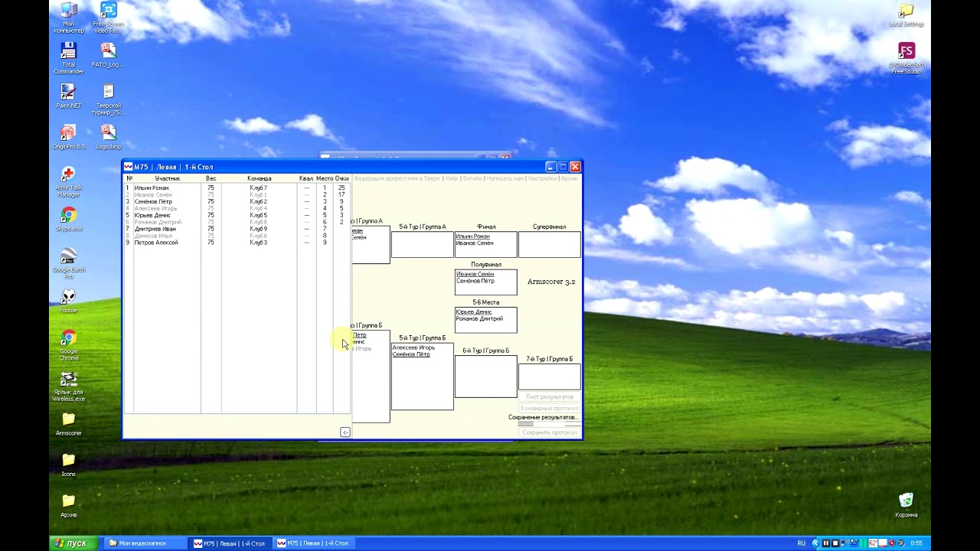
Task: Launch the Free Screen Video Recorder shortcut
Action: pos(109,17)
